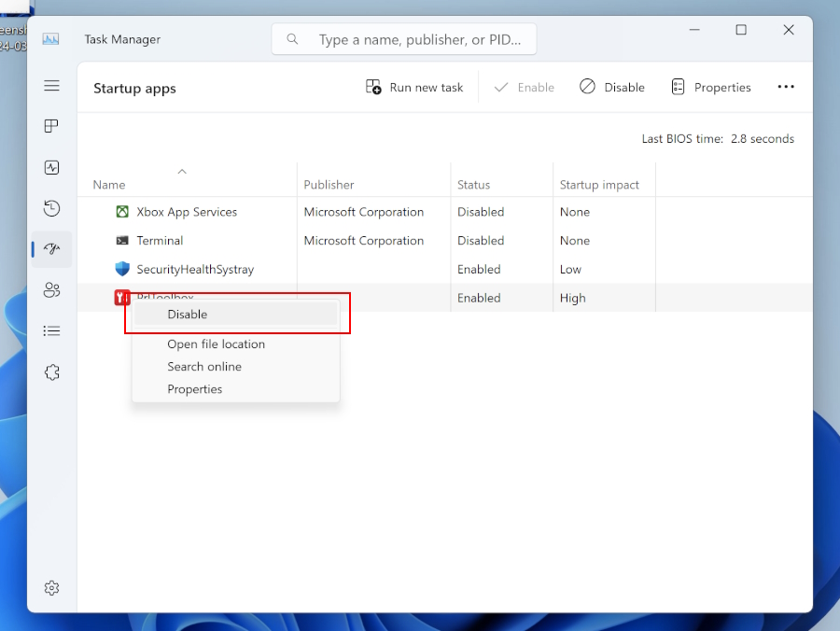Open App history in sidebar
840x631 pixels.
coord(51,208)
